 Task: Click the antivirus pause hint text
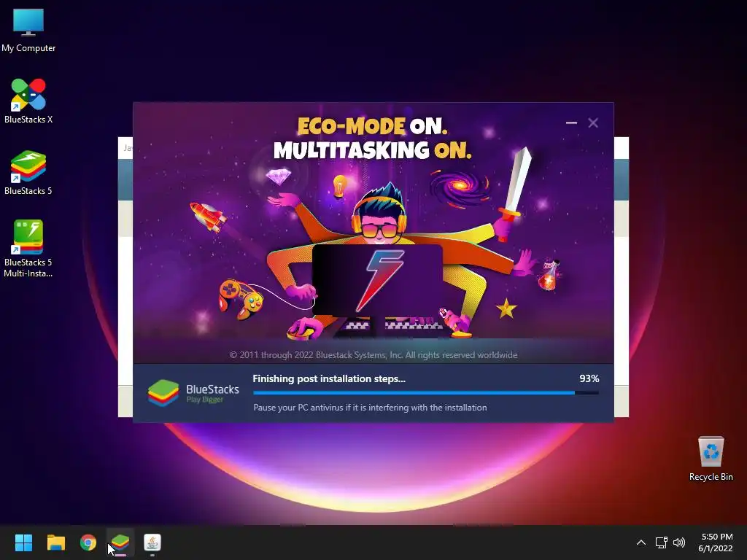tap(370, 408)
